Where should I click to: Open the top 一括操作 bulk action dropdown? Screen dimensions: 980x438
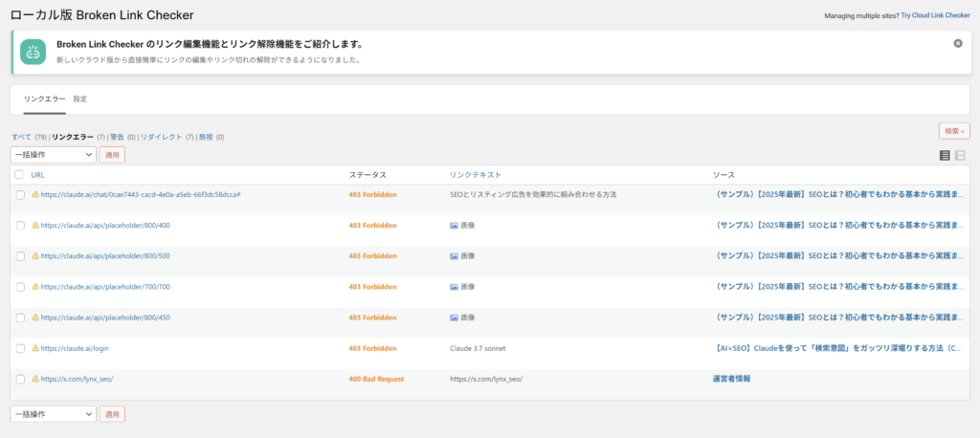(x=53, y=154)
